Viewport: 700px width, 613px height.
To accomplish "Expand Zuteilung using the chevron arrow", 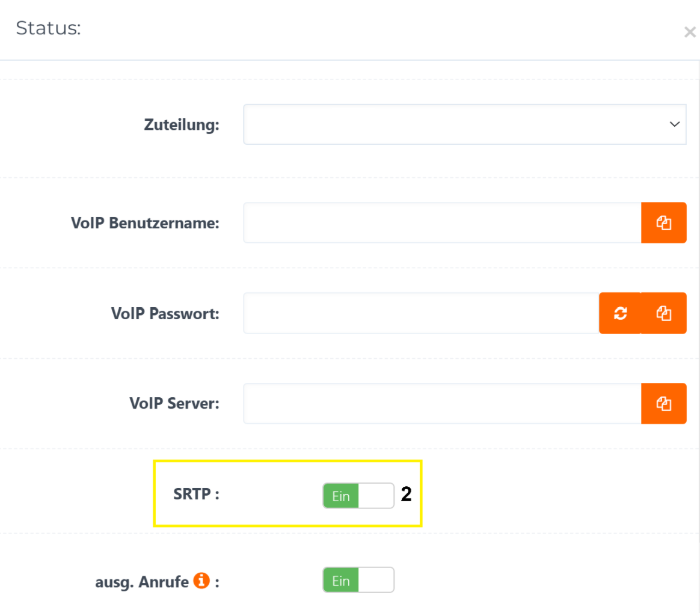I will tap(675, 124).
